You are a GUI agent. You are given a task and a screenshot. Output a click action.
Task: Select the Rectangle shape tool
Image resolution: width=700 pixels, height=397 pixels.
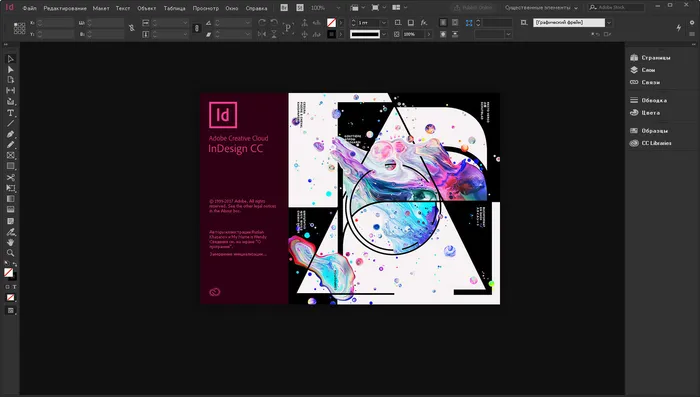click(10, 166)
